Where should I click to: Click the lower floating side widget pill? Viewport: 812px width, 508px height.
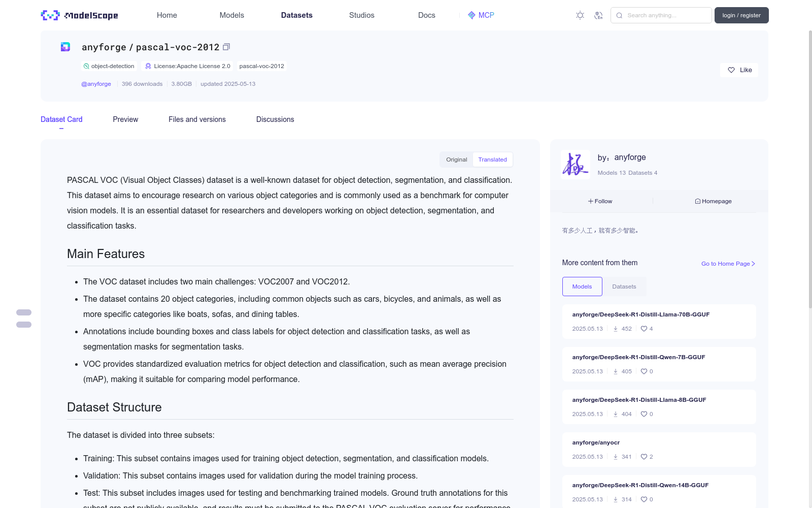point(24,325)
